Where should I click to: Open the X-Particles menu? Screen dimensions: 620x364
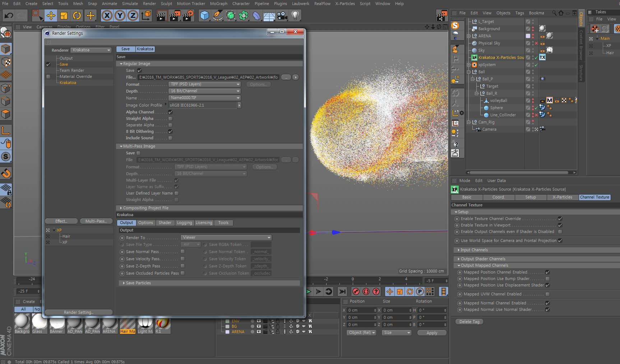pos(345,4)
